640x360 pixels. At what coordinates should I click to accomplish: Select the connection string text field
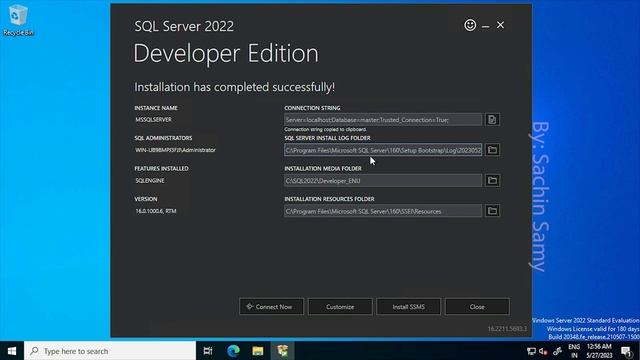[383, 120]
